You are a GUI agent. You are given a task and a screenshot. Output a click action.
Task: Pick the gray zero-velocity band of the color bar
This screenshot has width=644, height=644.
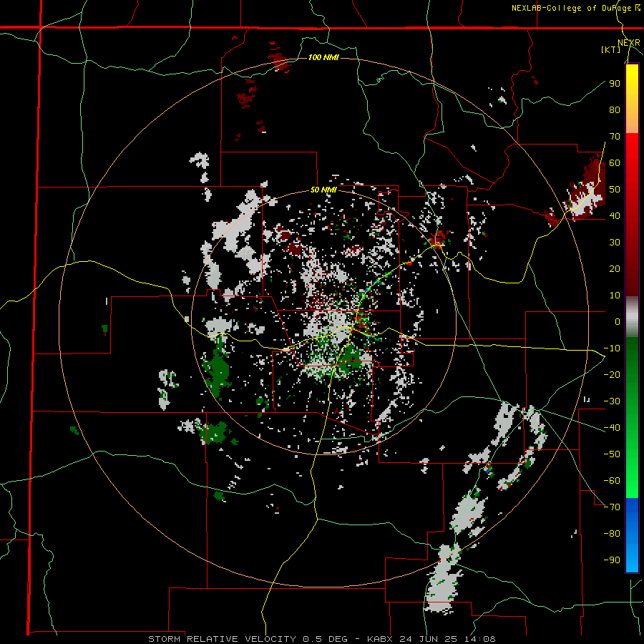coord(632,317)
